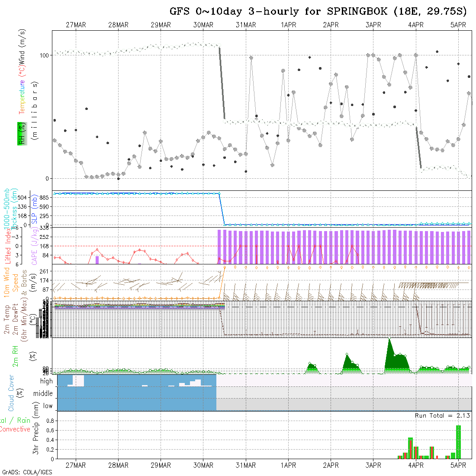Click the 5APR label on the bottom axis
This screenshot has height=476, width=476.
pos(458,465)
